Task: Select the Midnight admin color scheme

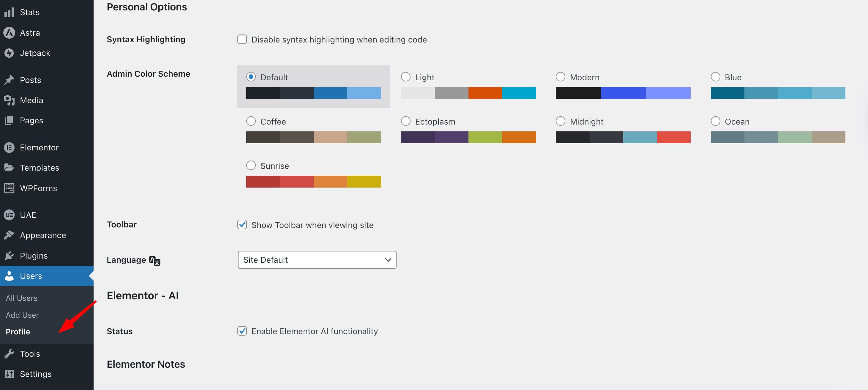Action: pos(560,121)
